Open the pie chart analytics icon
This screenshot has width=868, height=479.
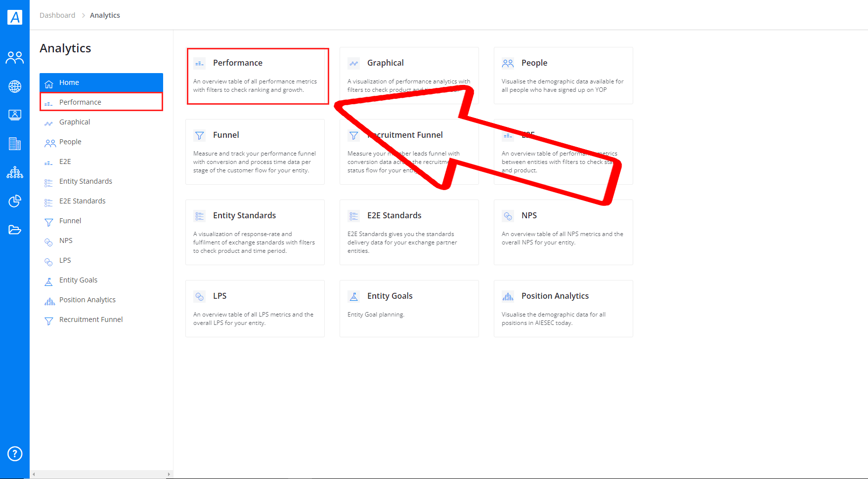tap(15, 201)
